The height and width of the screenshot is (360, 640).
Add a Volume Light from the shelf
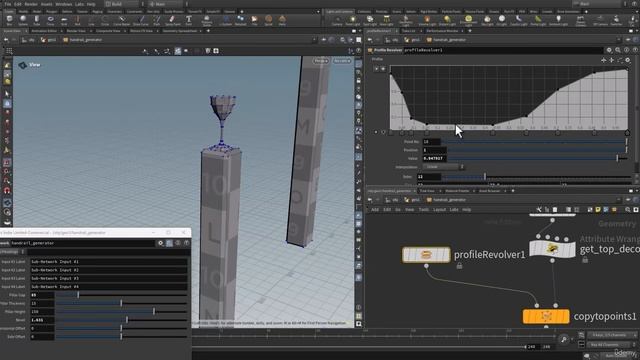(427, 20)
